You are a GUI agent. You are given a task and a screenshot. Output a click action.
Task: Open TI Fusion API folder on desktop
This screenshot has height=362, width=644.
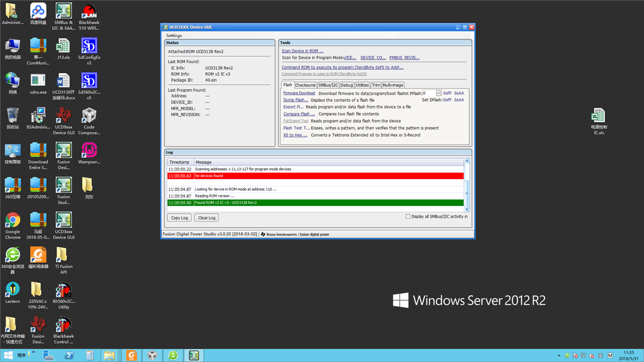(x=63, y=260)
